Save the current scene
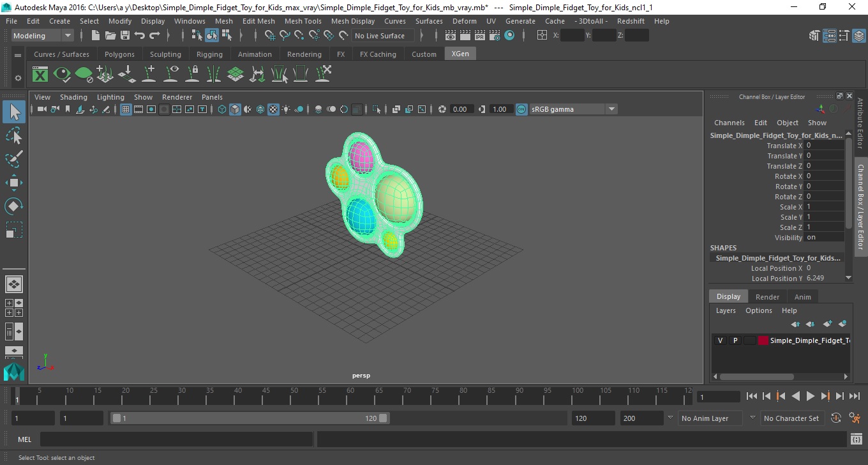Viewport: 868px width, 465px height. (x=125, y=36)
